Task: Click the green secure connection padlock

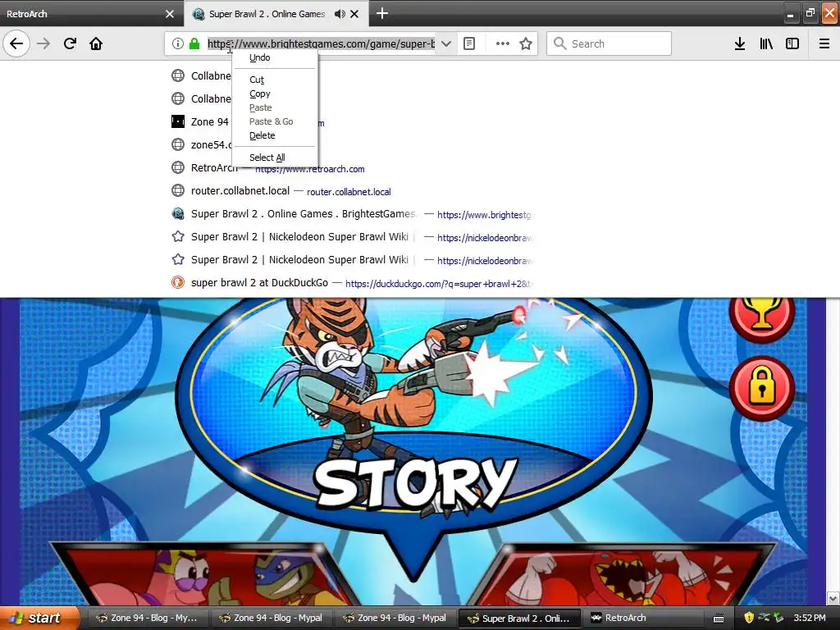Action: (x=194, y=43)
